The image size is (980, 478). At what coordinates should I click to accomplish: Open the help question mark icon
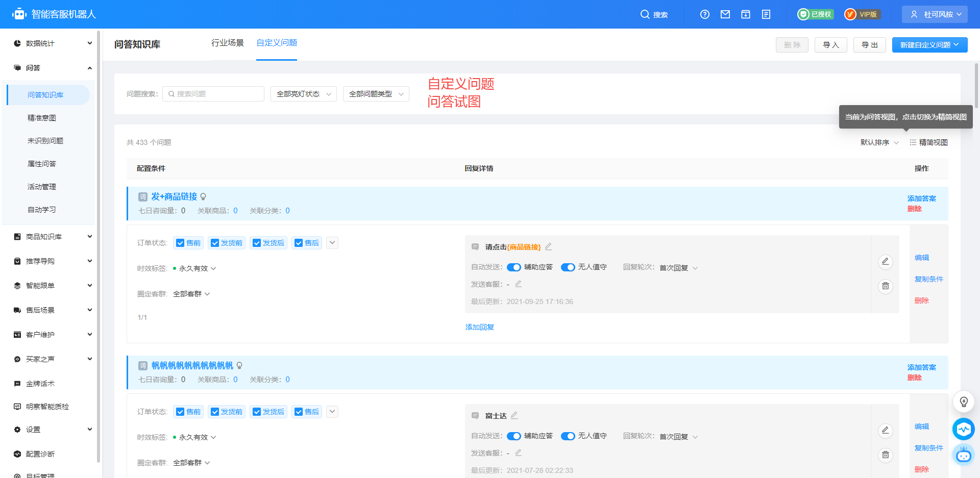pyautogui.click(x=705, y=14)
